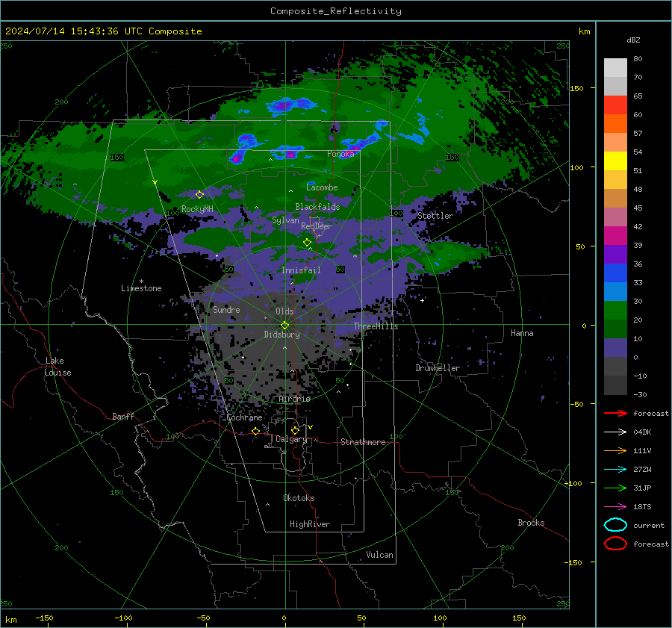672x628 pixels.
Task: Click the Hanna town label
Action: (x=522, y=333)
